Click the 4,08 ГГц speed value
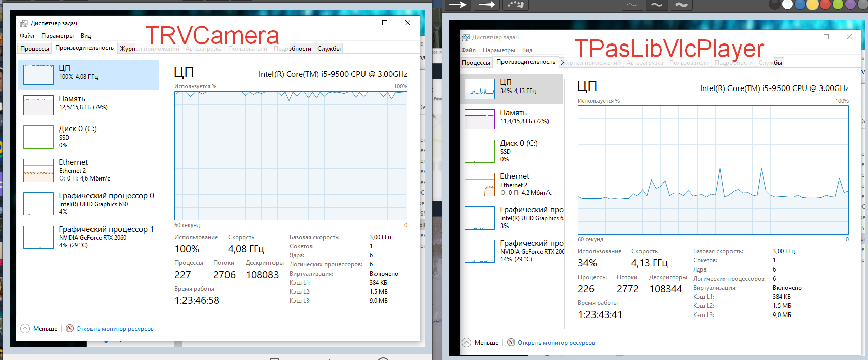Image resolution: width=868 pixels, height=360 pixels. (246, 249)
